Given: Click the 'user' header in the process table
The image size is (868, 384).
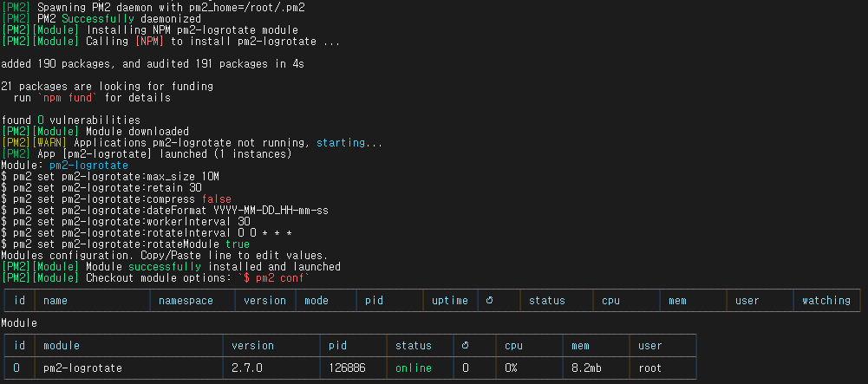Looking at the screenshot, I should point(747,301).
